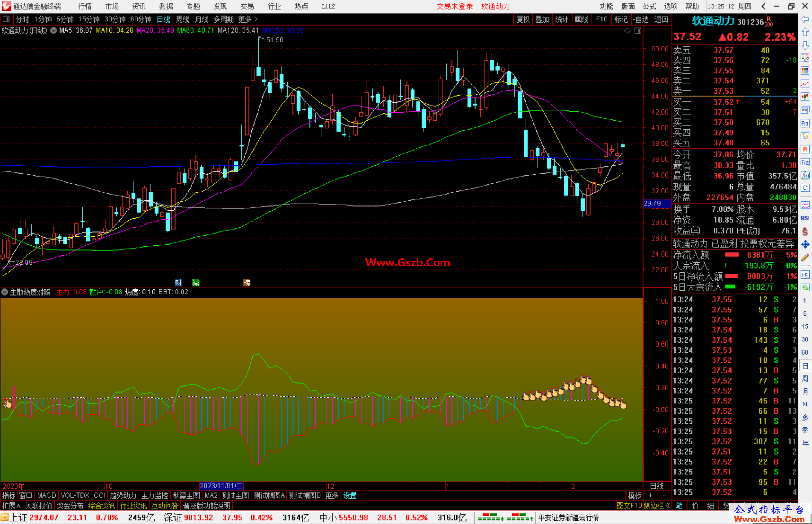Open 图文F10 link
This screenshot has height=524, width=812.
pyautogui.click(x=629, y=506)
